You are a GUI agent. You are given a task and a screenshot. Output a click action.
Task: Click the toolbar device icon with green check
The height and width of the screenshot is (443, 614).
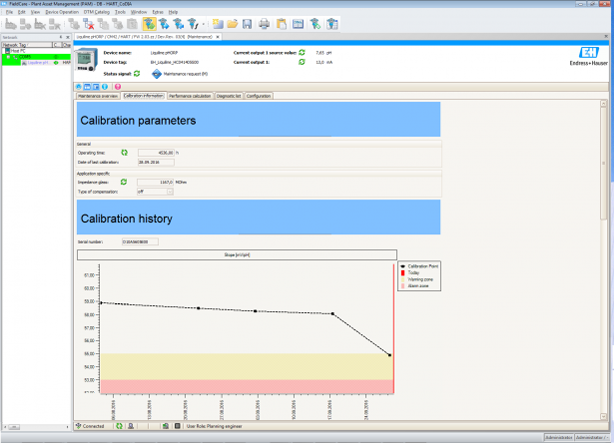click(x=316, y=24)
